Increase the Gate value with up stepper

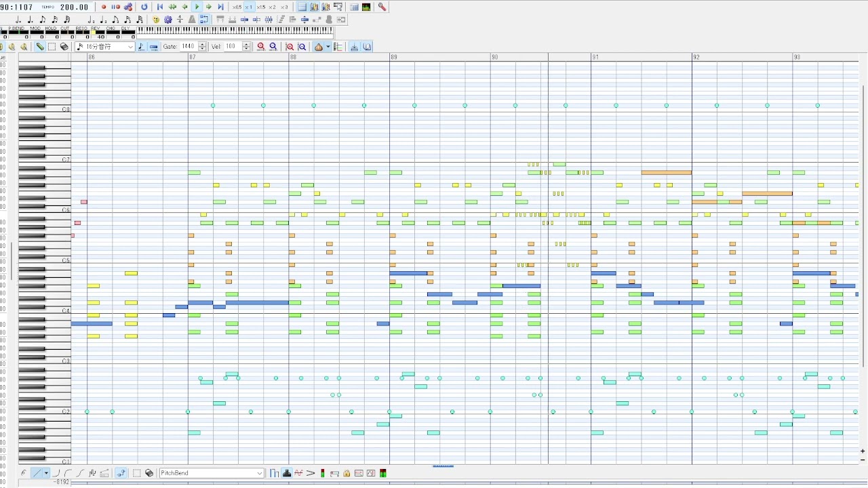click(x=202, y=45)
